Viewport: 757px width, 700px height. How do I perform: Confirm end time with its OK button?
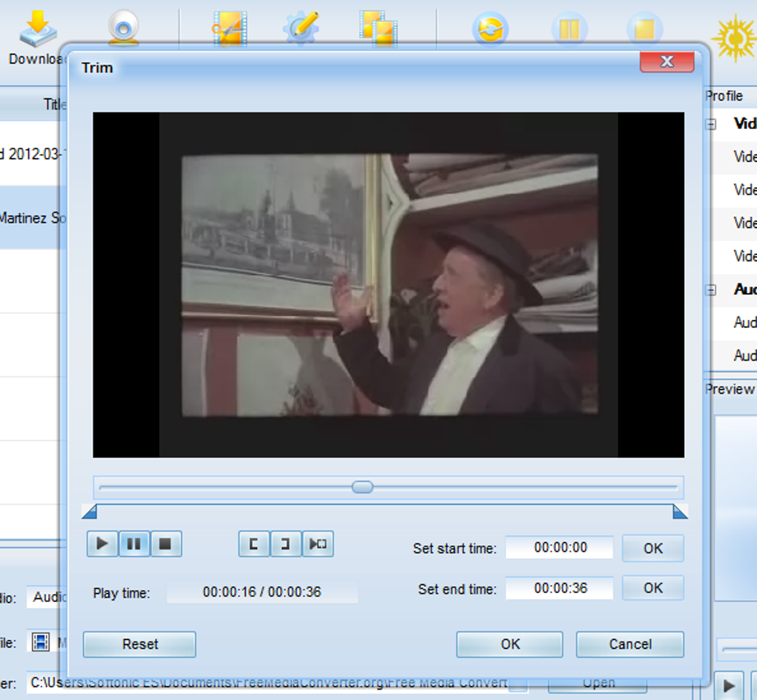coord(652,588)
